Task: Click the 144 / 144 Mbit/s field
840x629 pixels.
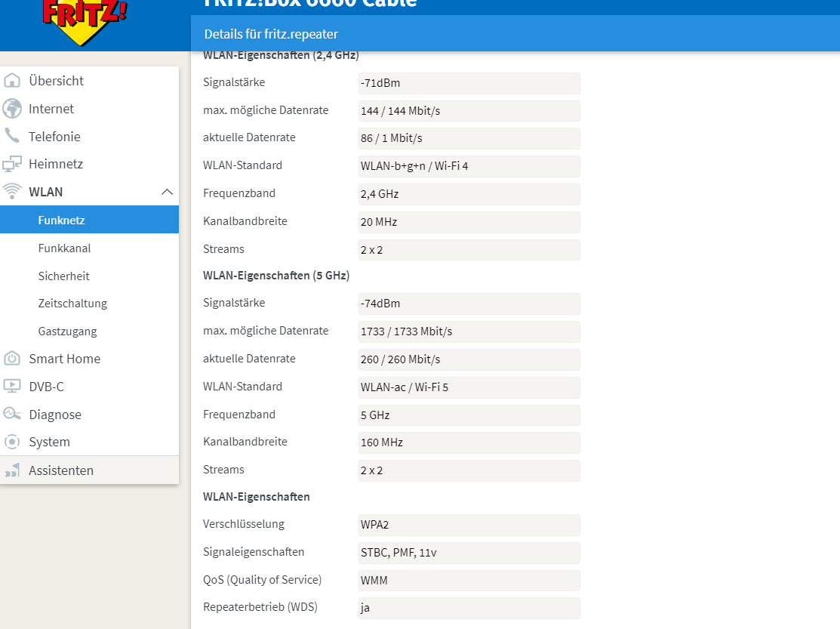Action: click(469, 111)
